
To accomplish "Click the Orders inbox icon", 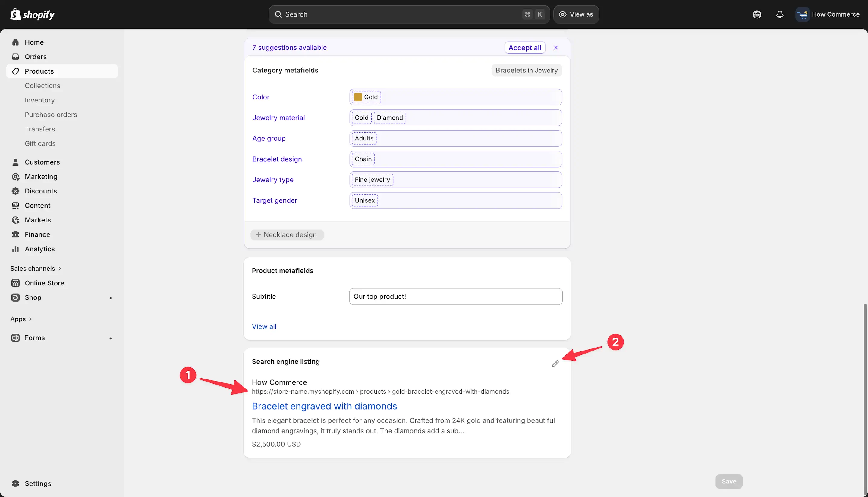I will point(15,57).
